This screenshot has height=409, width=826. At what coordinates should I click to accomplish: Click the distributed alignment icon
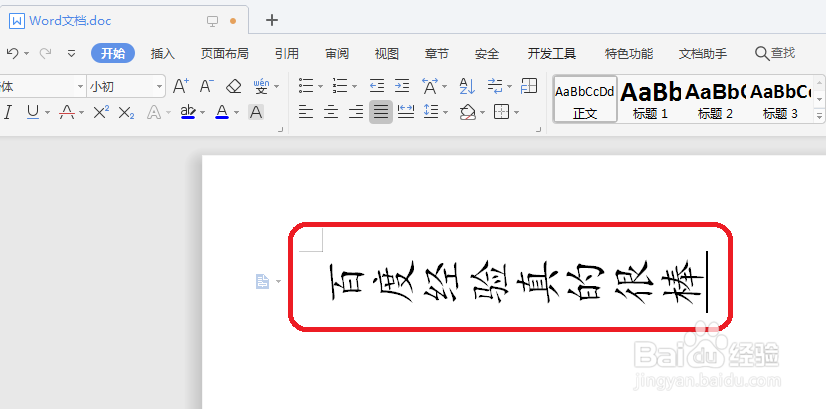coord(406,112)
